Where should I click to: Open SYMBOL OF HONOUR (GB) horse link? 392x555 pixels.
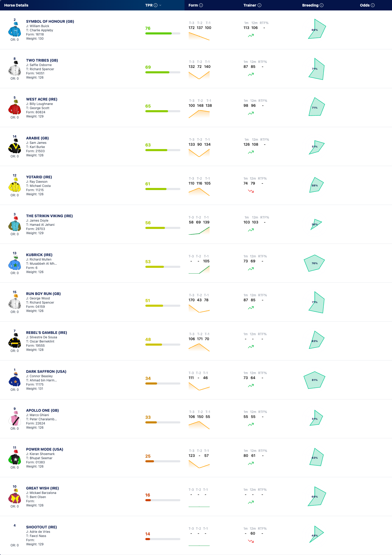click(x=50, y=21)
